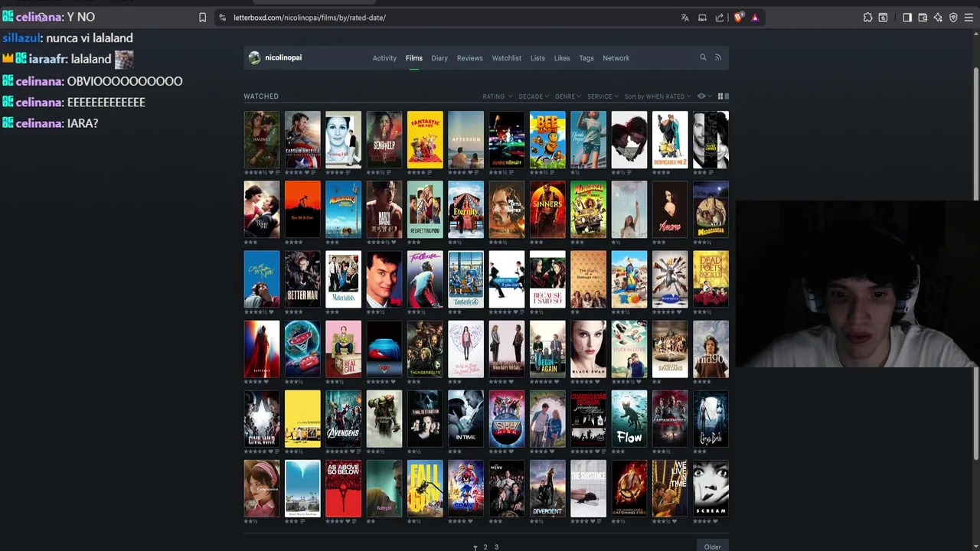Open the In Time poster

(x=465, y=419)
